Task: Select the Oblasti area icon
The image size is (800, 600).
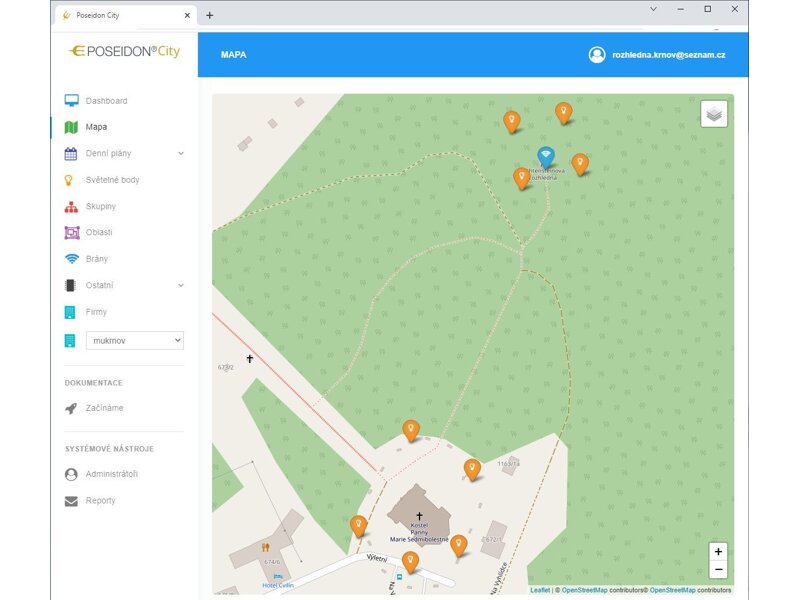Action: (71, 233)
